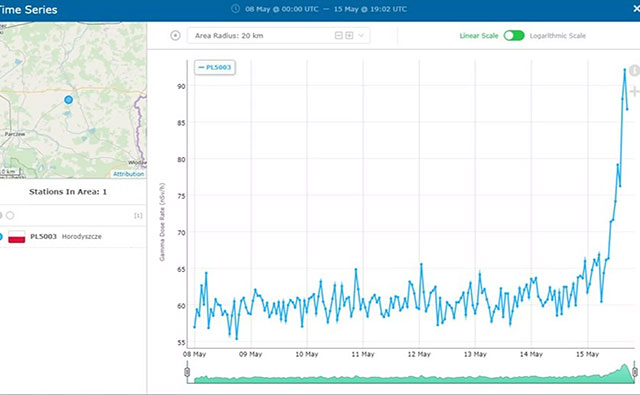Image resolution: width=640 pixels, height=395 pixels.
Task: Select empty radio circle above station list
Action: [x=10, y=215]
